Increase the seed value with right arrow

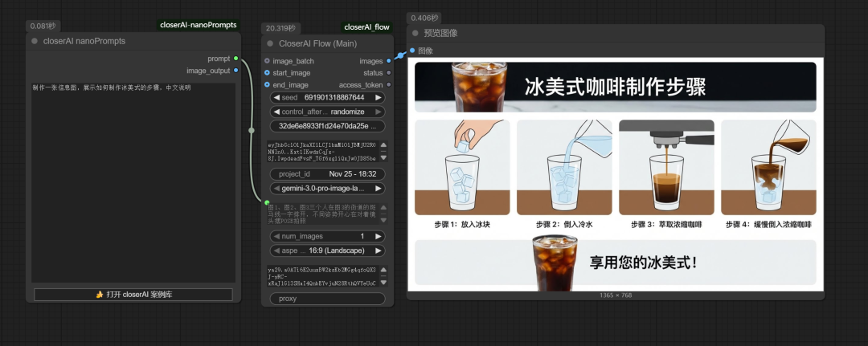(379, 97)
